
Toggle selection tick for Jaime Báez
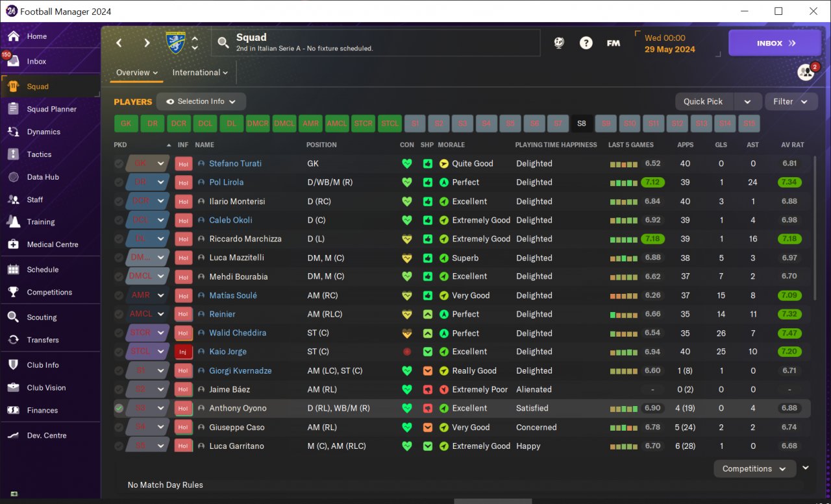(119, 390)
